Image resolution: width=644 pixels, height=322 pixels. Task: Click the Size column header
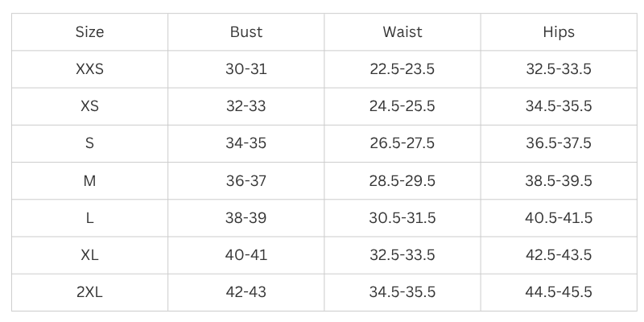click(x=89, y=32)
